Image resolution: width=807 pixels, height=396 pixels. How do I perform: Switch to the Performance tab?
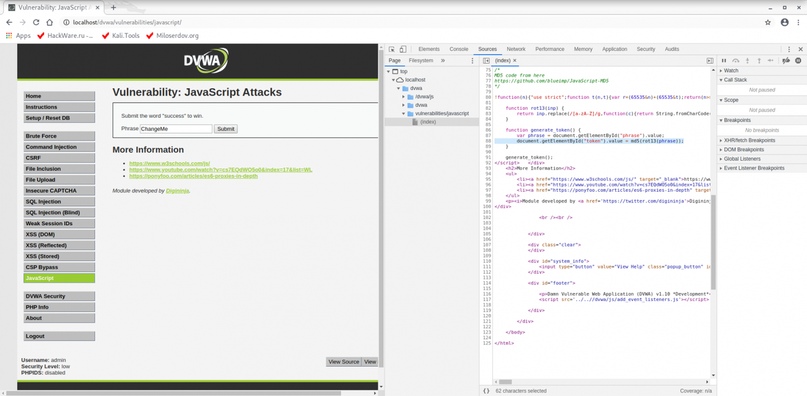(550, 49)
